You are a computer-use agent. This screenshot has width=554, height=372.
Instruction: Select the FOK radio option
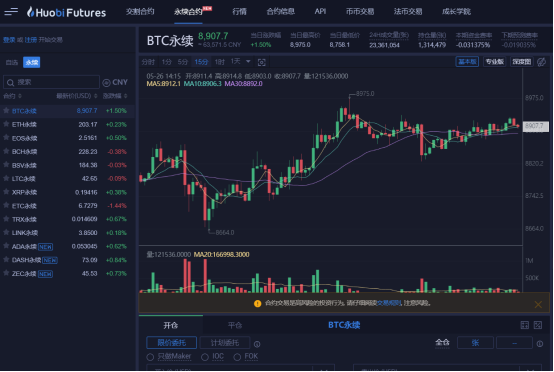237,357
